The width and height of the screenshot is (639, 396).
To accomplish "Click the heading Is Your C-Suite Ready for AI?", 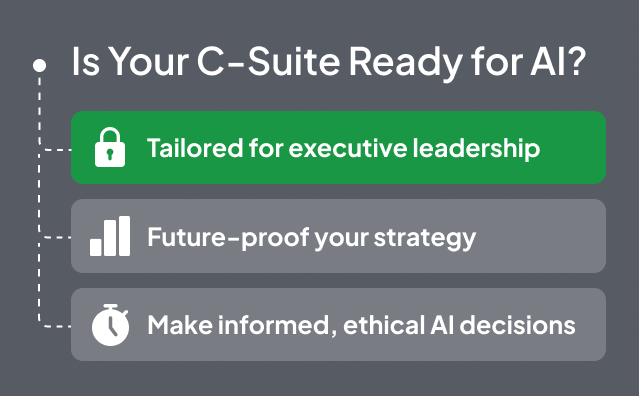I will [x=329, y=62].
